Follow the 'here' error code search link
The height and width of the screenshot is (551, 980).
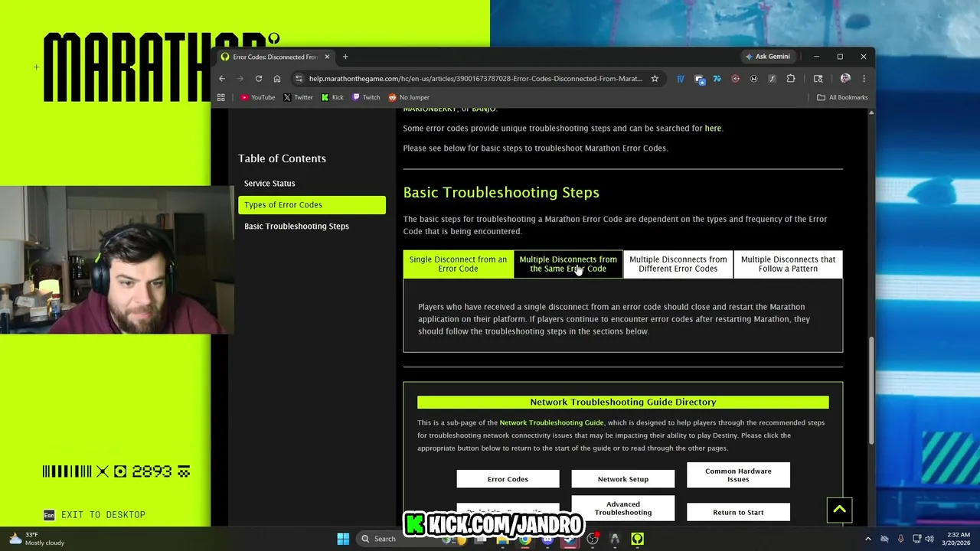coord(713,129)
